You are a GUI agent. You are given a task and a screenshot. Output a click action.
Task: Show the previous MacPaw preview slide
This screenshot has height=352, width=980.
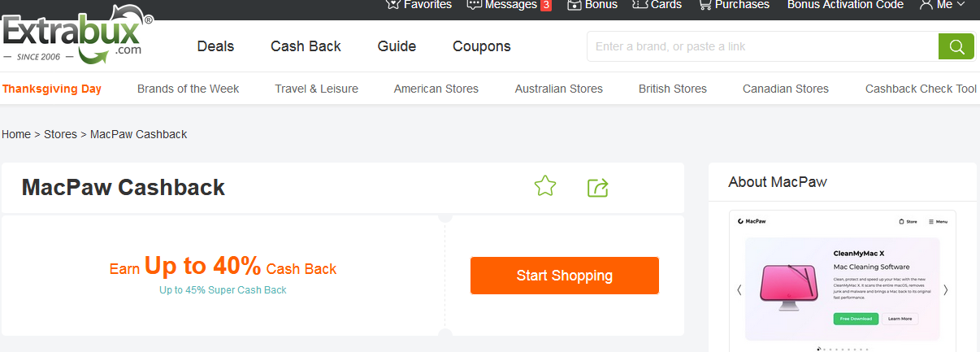739,290
